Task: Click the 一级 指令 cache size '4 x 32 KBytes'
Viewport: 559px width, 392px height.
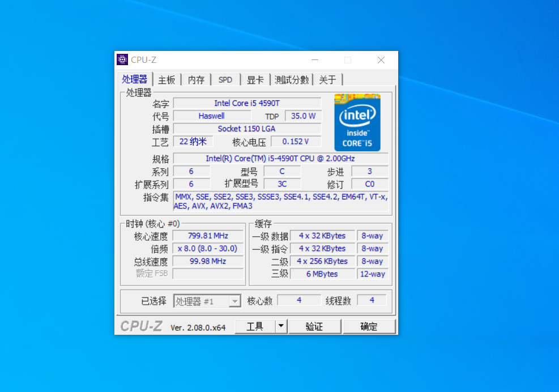Action: pos(322,249)
